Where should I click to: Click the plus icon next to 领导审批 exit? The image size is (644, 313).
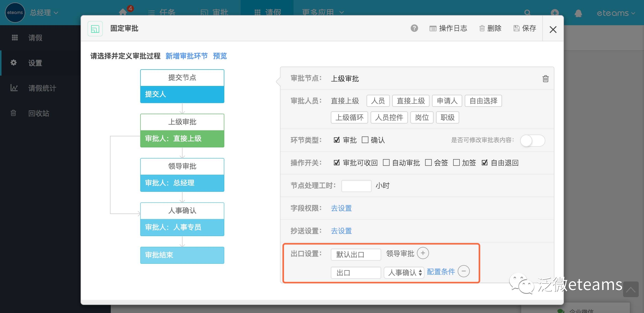point(423,253)
